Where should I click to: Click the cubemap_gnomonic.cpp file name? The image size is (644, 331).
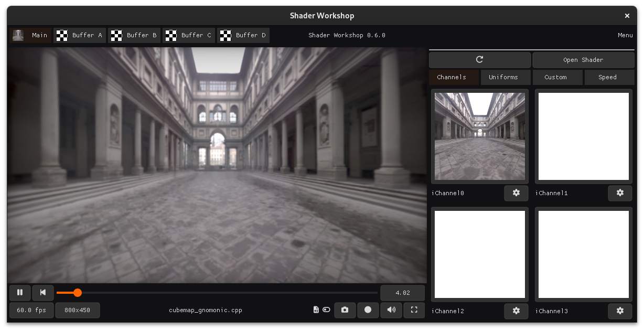[x=206, y=310]
